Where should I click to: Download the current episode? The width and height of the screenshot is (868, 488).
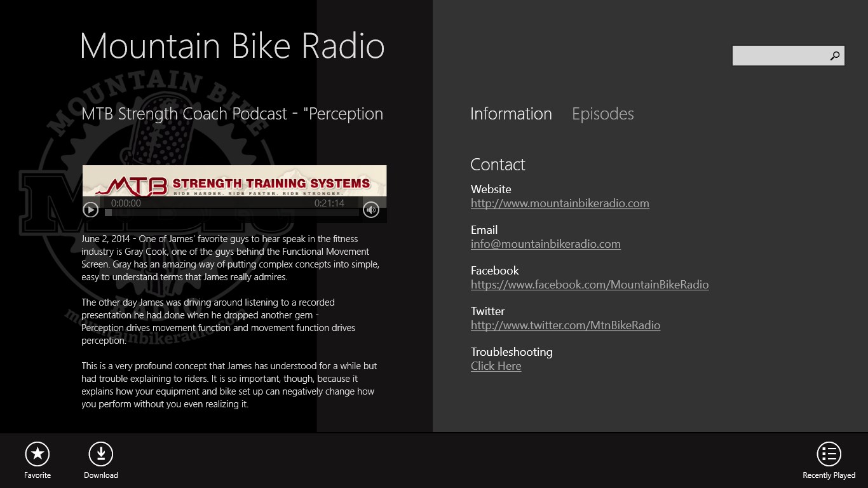pyautogui.click(x=100, y=454)
